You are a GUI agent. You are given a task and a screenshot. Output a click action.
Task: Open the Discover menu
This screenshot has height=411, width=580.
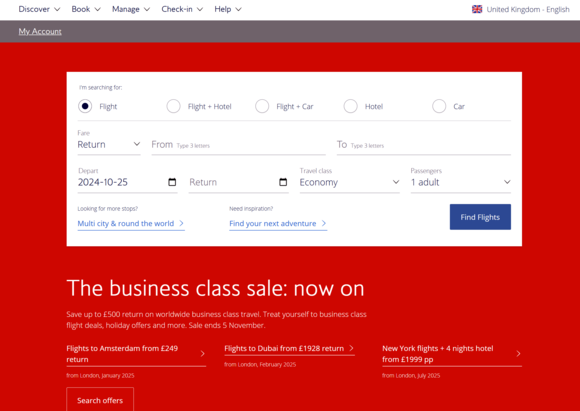(39, 9)
